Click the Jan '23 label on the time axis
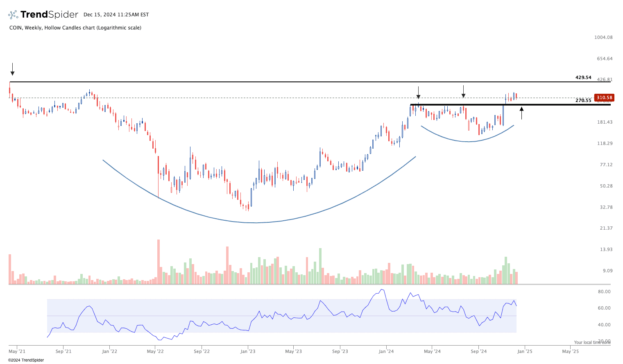The width and height of the screenshot is (623, 364). coord(248,351)
